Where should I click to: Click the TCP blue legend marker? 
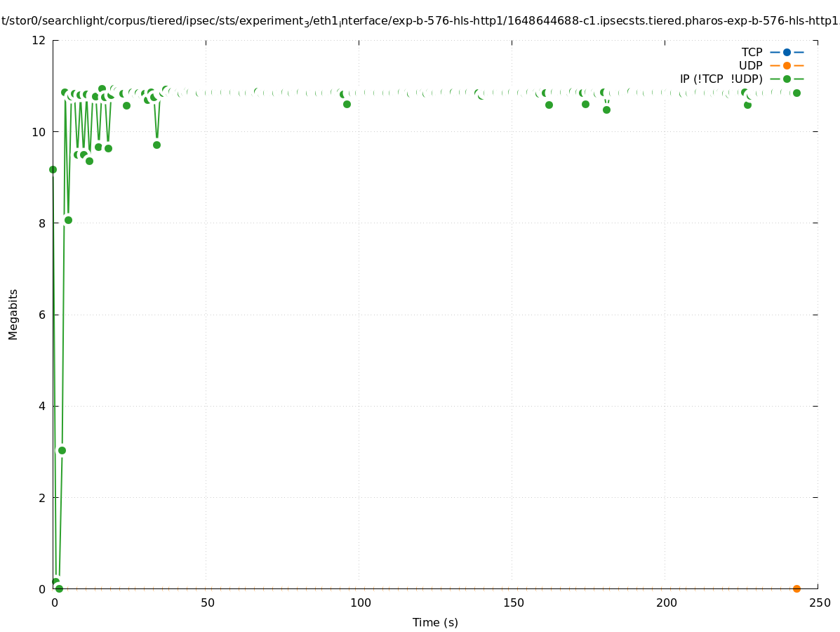(x=787, y=52)
